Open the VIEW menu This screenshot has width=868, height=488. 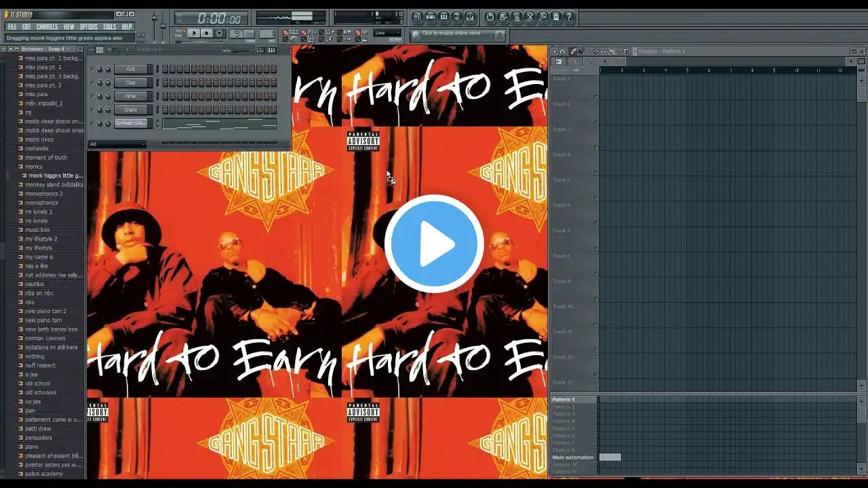coord(69,27)
